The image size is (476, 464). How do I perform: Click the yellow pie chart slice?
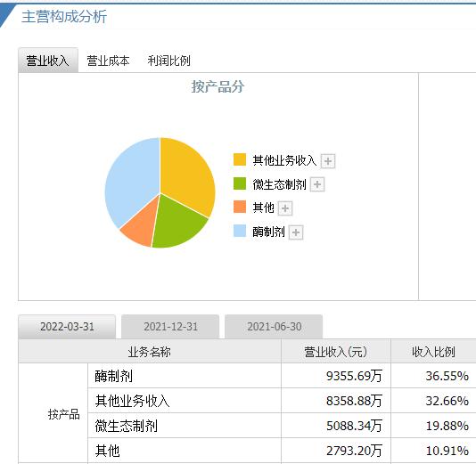[185, 174]
